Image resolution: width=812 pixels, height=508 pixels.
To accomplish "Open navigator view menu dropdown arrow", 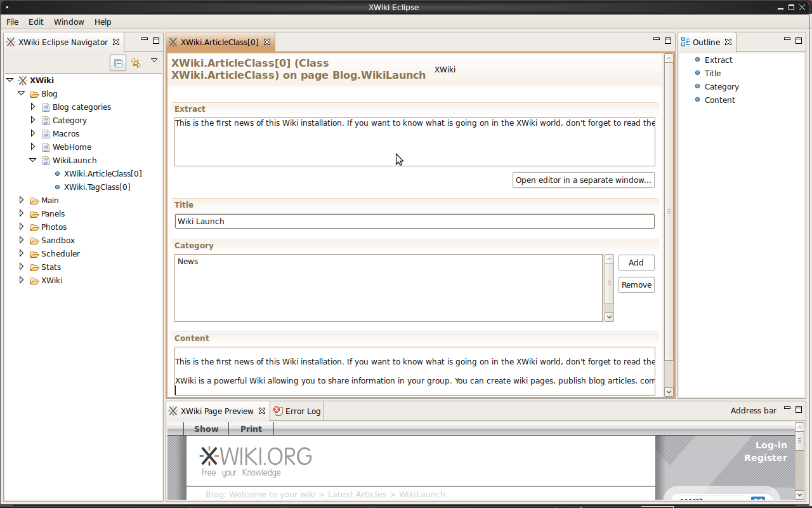I will 154,61.
